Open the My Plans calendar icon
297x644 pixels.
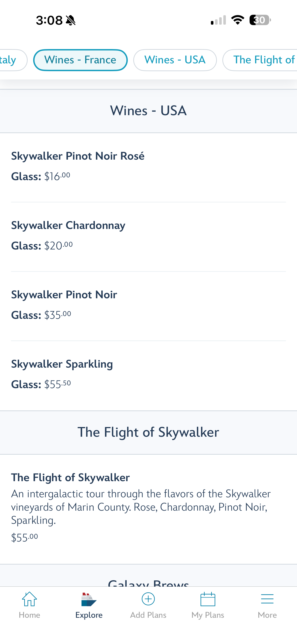point(208,599)
